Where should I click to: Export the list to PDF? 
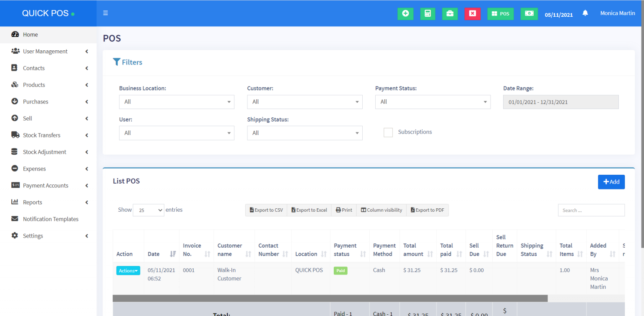click(427, 210)
